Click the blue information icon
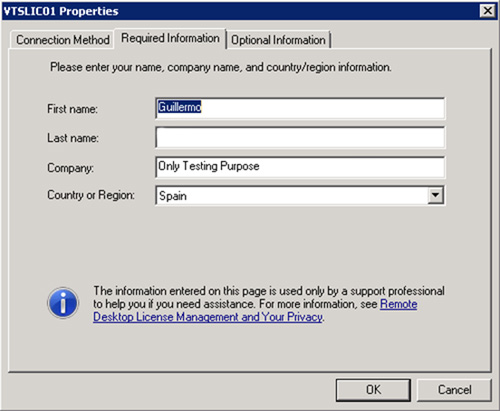 63,303
